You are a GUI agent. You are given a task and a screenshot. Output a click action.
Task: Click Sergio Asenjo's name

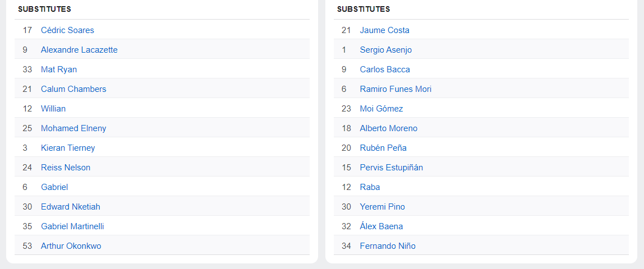pos(386,50)
